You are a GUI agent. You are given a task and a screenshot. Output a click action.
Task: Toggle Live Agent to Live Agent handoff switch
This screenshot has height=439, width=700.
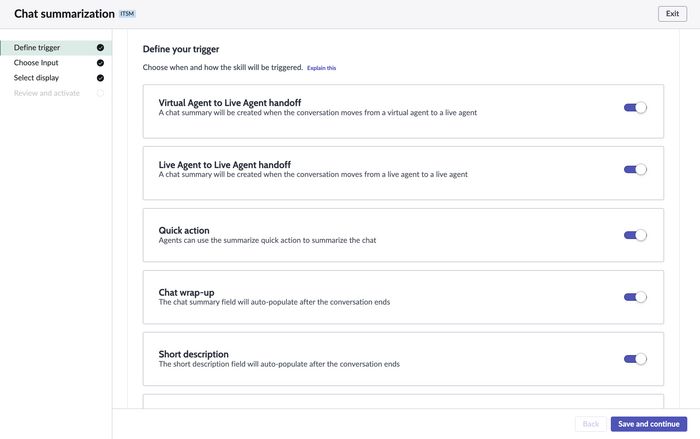pos(635,169)
